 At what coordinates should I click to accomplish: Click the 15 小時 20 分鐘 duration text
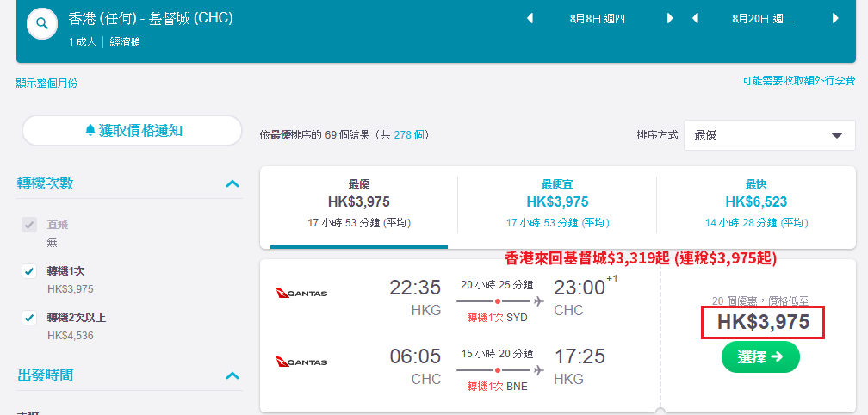pos(497,354)
